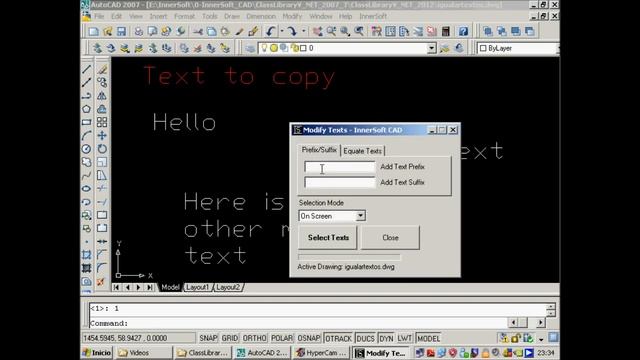This screenshot has height=360, width=640.
Task: Click the Redo arrow icon
Action: (x=291, y=31)
